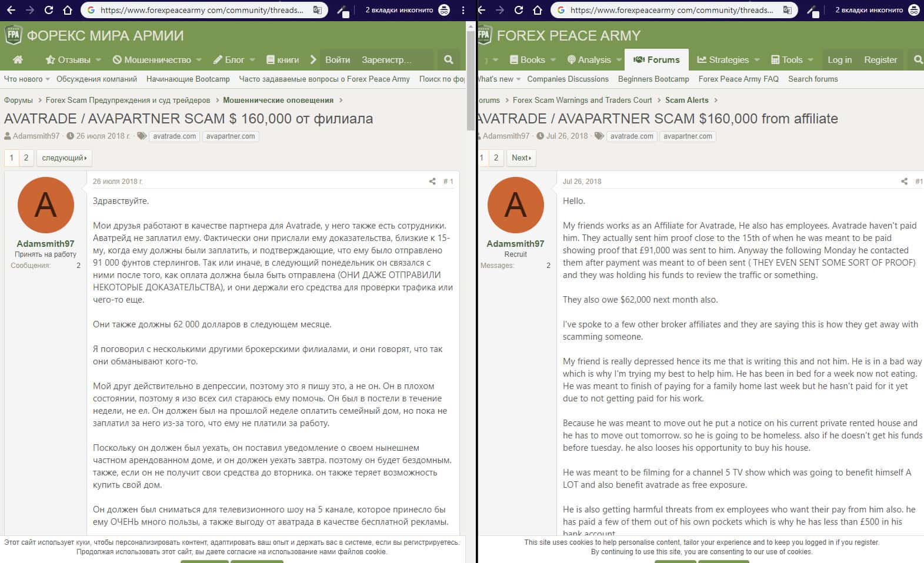
Task: Open Forex Peace Army FAQ
Action: coord(739,79)
